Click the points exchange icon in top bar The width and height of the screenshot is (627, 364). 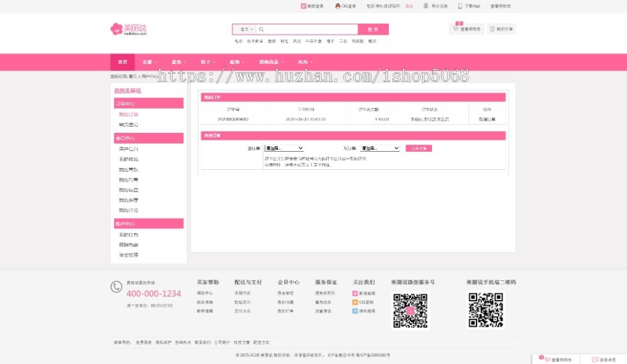(x=426, y=6)
